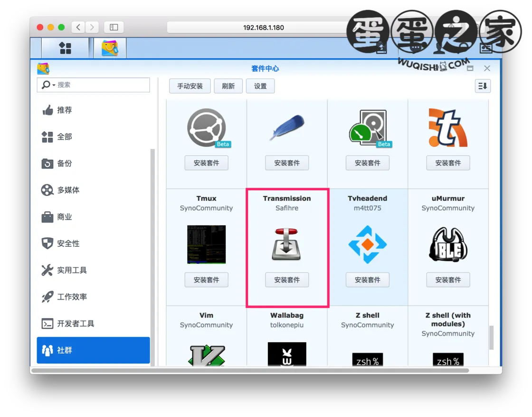The image size is (532, 417).
Task: Open the Tvheadend package icon
Action: 368,244
